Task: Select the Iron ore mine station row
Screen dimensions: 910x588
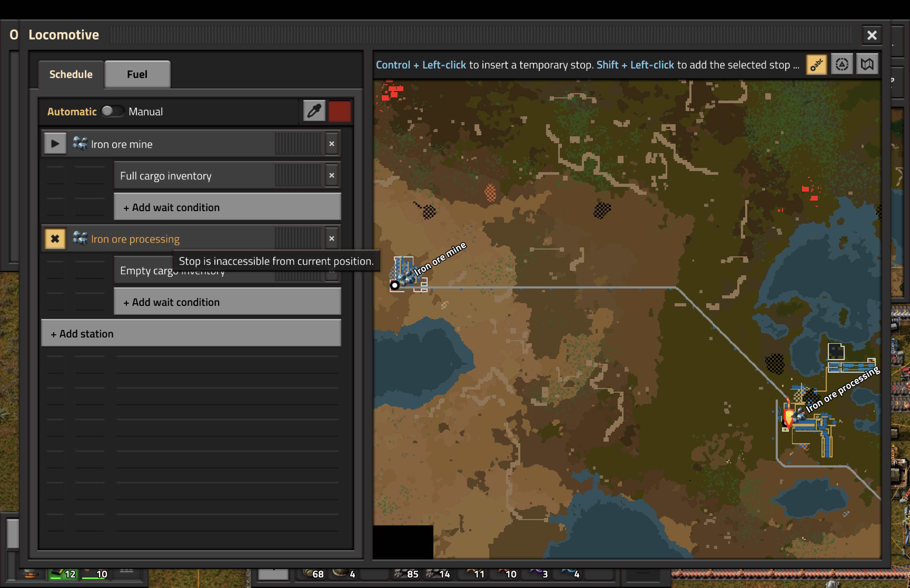Action: point(191,144)
